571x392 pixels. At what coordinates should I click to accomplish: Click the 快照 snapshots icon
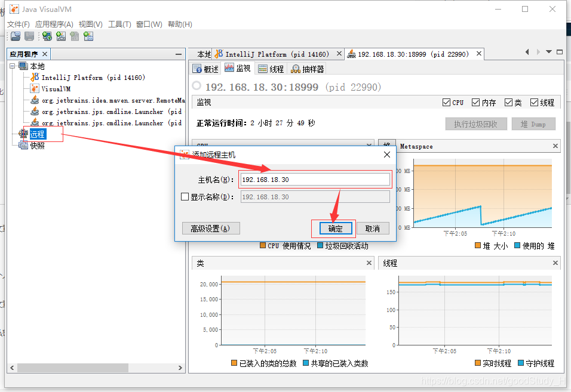tap(23, 145)
